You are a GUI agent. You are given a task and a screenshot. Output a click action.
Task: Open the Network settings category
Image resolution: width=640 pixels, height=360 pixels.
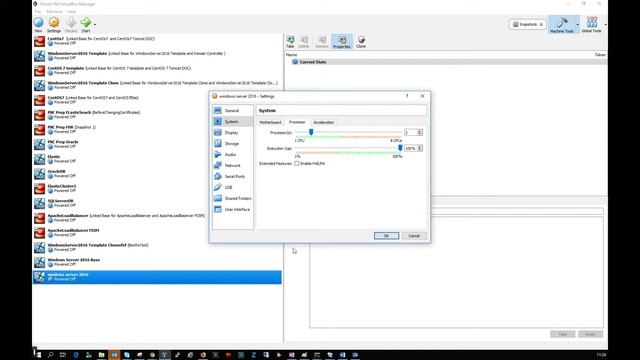[x=232, y=165]
